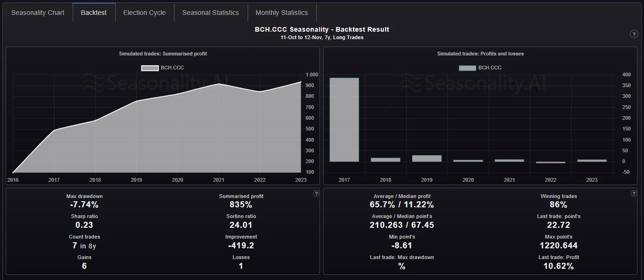
Task: Open the Monthly Statistics tab
Action: (x=282, y=13)
